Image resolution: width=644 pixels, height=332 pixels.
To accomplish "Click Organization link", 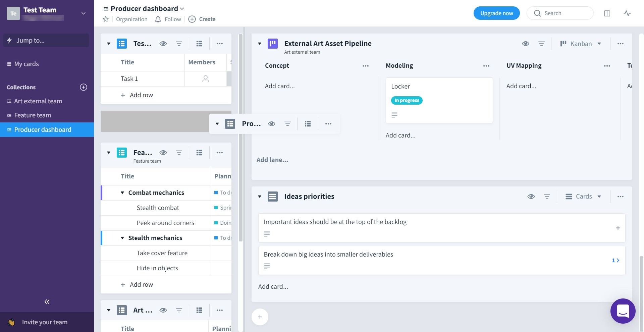I will pyautogui.click(x=132, y=19).
